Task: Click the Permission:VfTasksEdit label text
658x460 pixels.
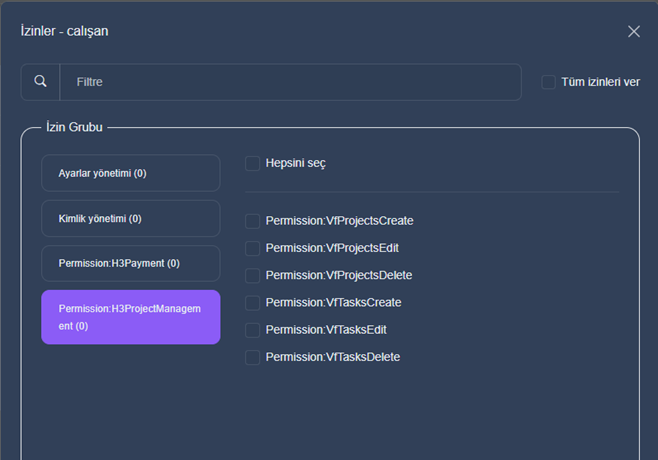Action: 326,330
